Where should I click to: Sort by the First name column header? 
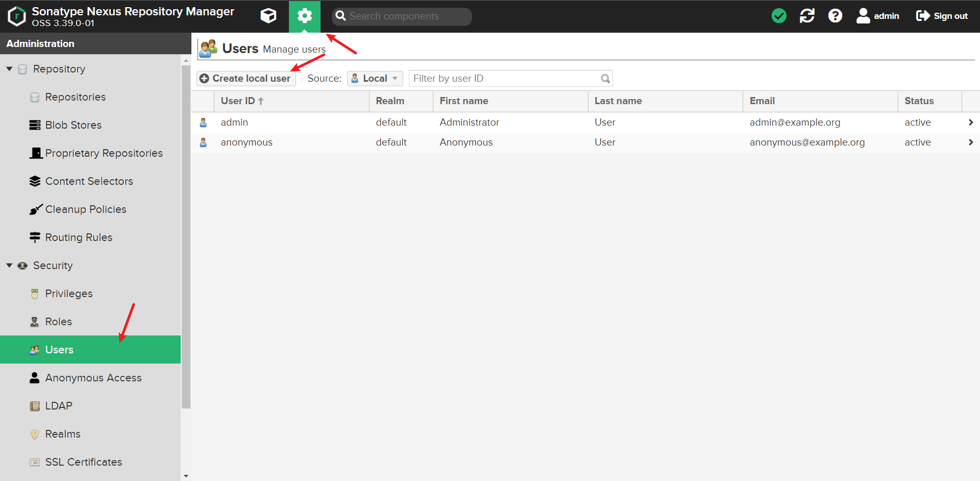(x=510, y=101)
